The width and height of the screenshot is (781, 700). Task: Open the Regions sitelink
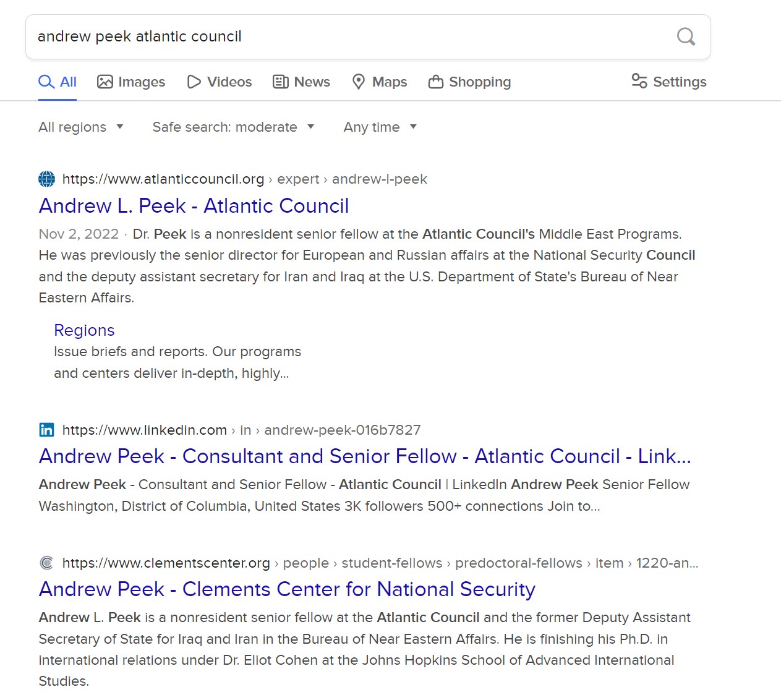tap(84, 330)
